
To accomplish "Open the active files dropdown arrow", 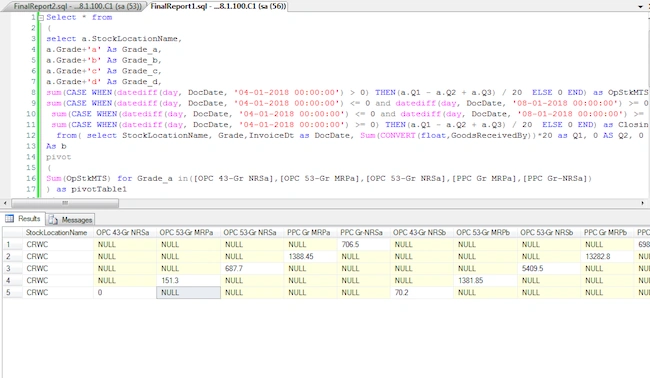I will click(x=640, y=7).
